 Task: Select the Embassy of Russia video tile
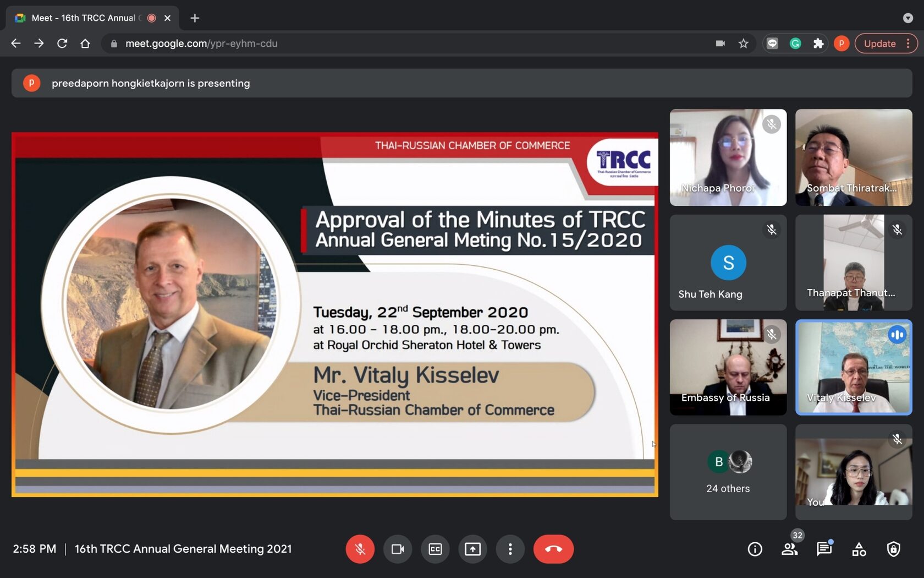point(728,367)
